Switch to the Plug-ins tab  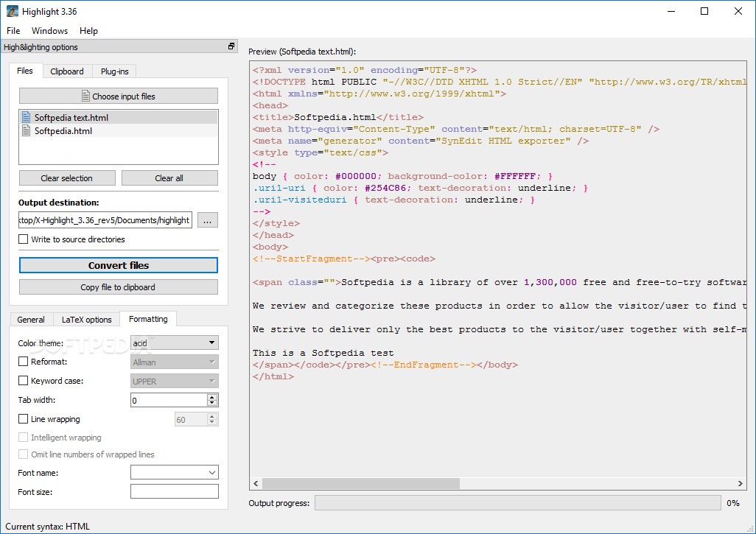pos(115,71)
